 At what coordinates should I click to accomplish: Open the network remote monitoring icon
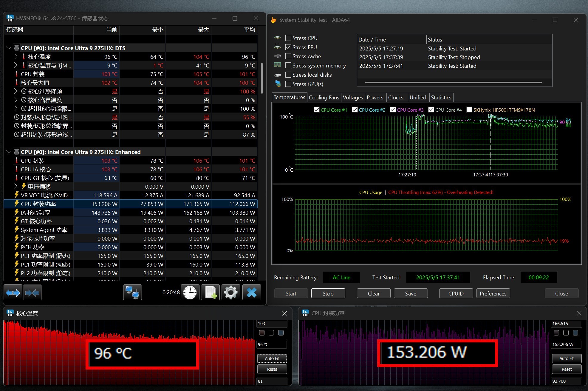(132, 293)
